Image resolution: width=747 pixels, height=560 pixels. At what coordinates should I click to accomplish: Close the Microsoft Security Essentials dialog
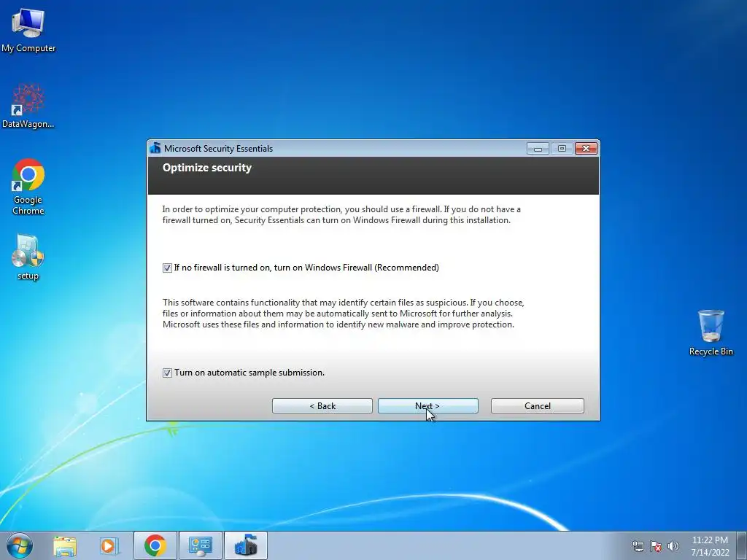[586, 149]
